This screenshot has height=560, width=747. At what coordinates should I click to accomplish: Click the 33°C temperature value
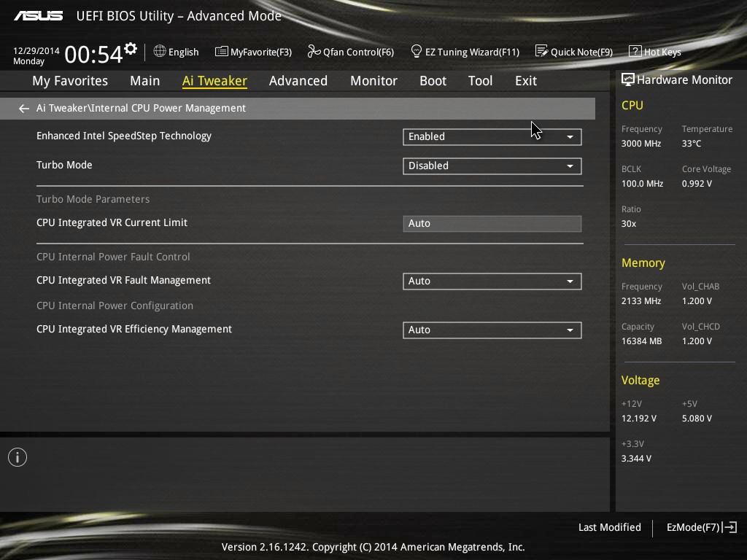pyautogui.click(x=692, y=144)
